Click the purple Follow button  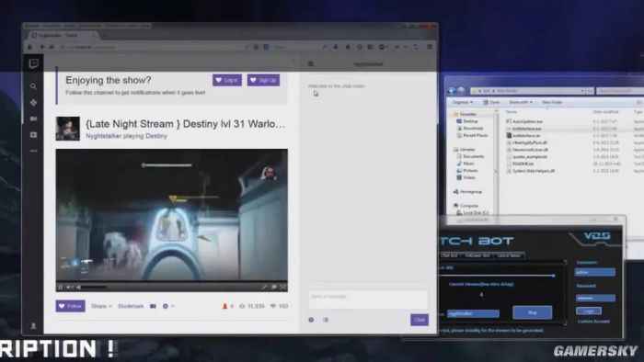pyautogui.click(x=70, y=306)
